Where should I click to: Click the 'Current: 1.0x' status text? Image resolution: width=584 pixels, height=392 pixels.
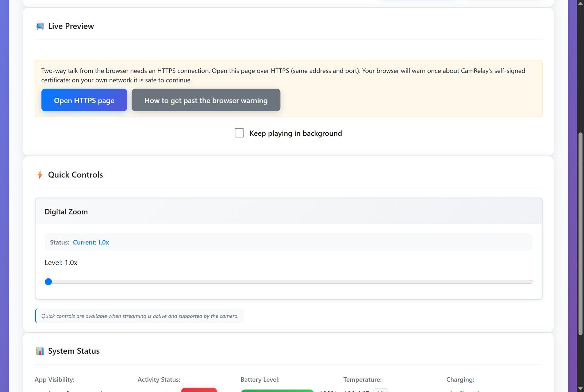tap(91, 242)
